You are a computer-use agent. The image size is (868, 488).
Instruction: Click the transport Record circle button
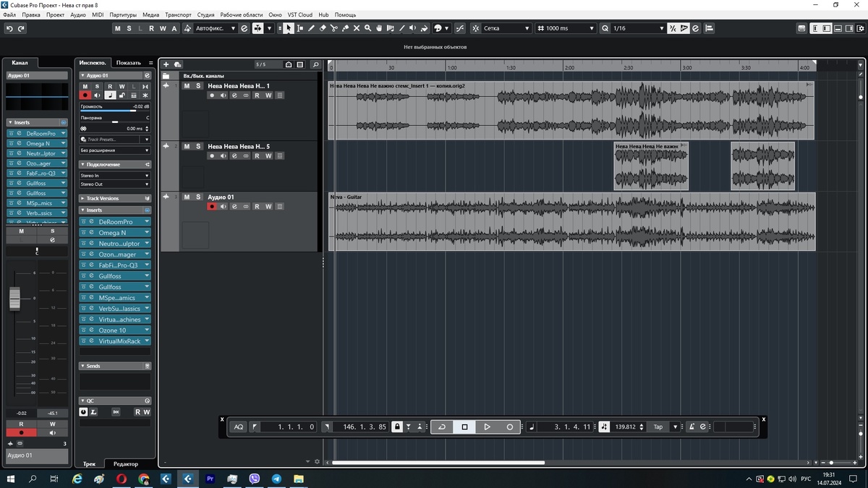click(510, 427)
